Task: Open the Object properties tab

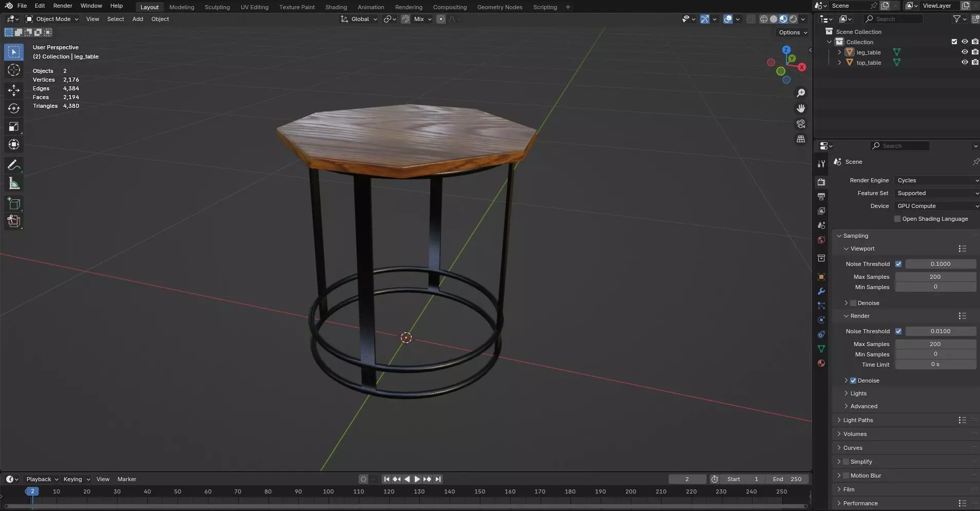Action: (821, 277)
